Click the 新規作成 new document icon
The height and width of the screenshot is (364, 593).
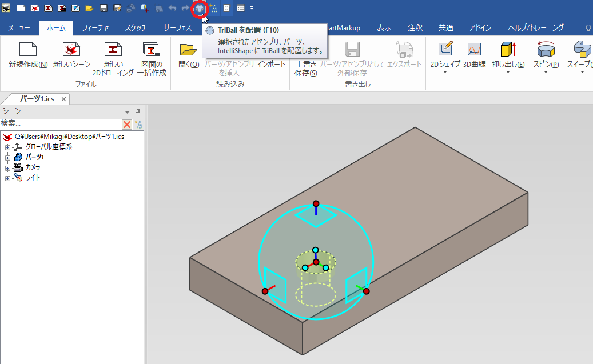click(28, 50)
